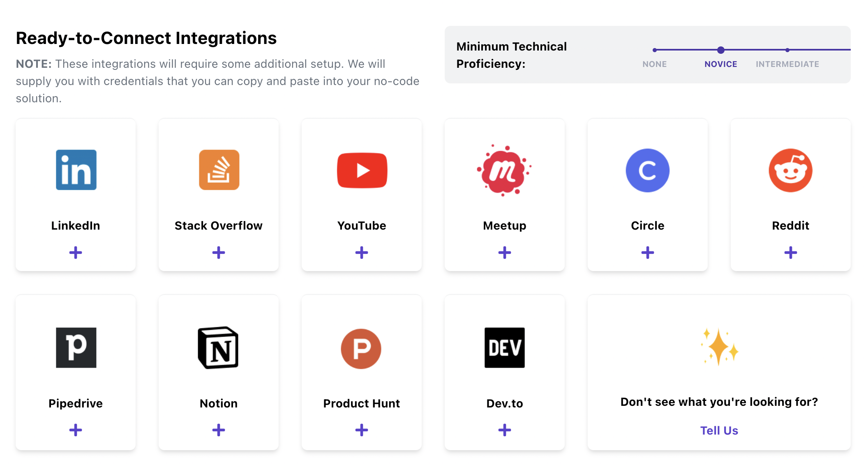
Task: Click the Meetup logo icon
Action: tap(504, 170)
